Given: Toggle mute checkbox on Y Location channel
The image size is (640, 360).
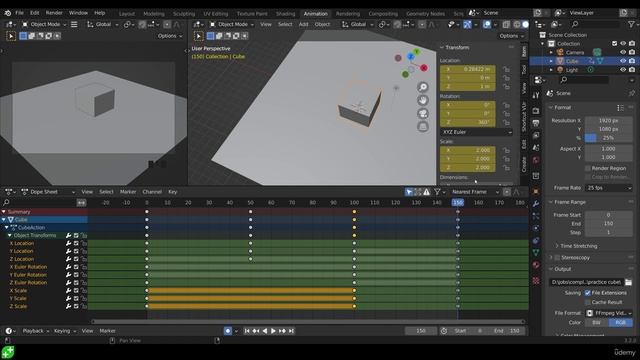Looking at the screenshot, I should (x=76, y=251).
